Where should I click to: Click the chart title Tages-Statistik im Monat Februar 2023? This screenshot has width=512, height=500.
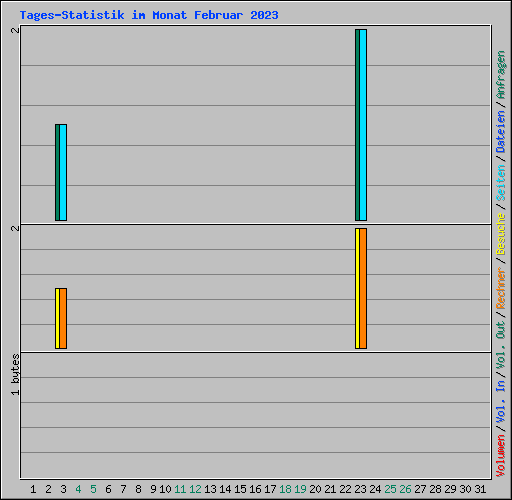click(149, 15)
